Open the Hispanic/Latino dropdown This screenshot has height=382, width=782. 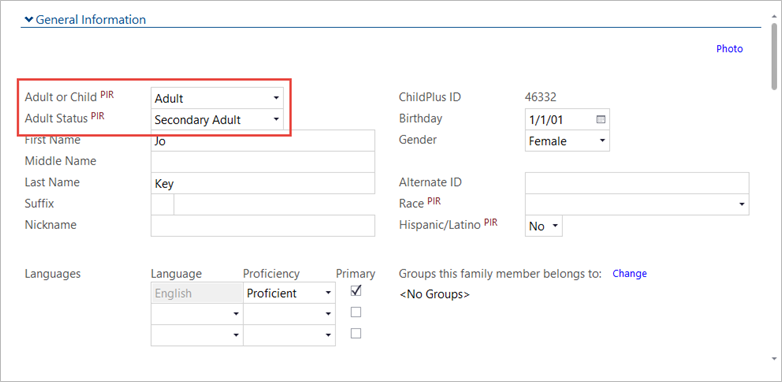point(544,226)
